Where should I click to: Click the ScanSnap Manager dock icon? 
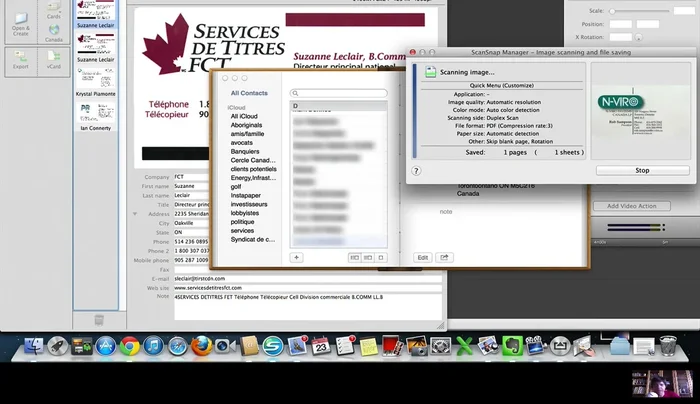coord(273,346)
